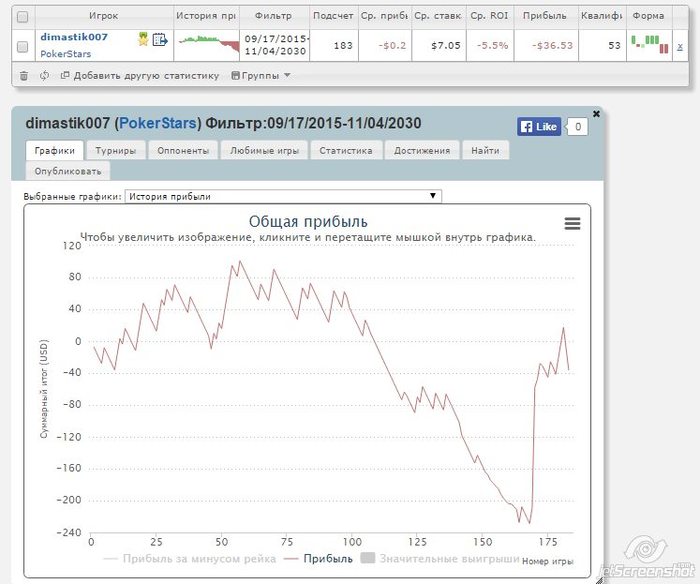Open the chart hamburger menu
This screenshot has height=584, width=700.
click(572, 223)
